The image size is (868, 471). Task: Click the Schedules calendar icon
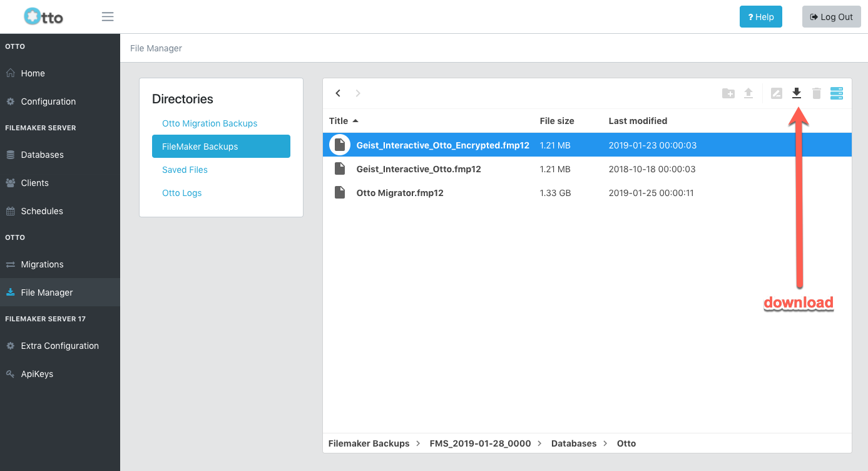[x=11, y=211]
